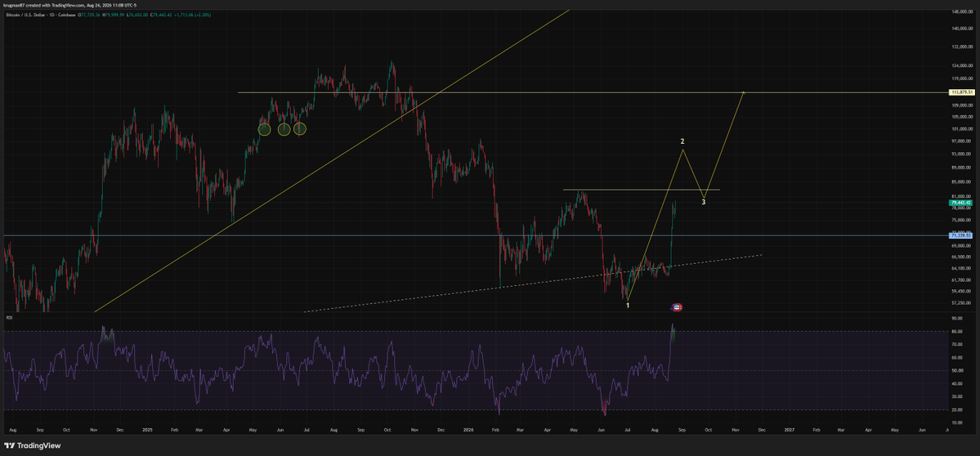Screen dimensions: 980x456
Task: Click the wave label 3 on the projection
Action: (x=704, y=203)
